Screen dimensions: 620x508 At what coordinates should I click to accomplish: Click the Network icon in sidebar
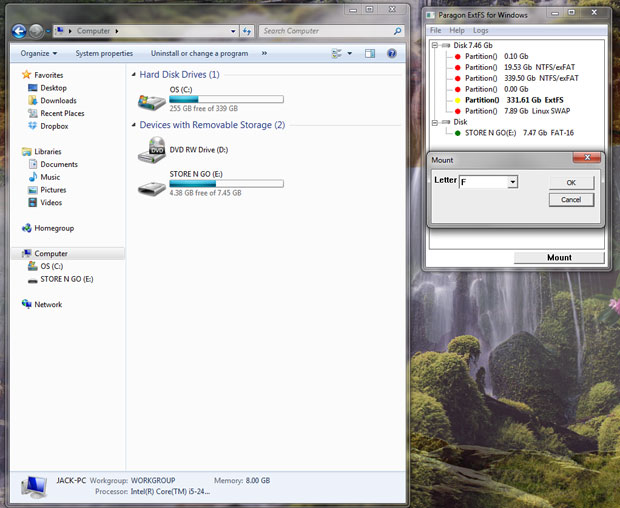click(26, 304)
